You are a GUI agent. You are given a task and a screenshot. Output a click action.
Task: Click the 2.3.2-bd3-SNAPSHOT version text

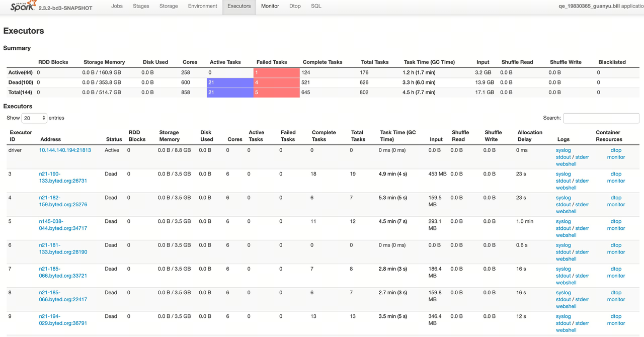point(65,8)
